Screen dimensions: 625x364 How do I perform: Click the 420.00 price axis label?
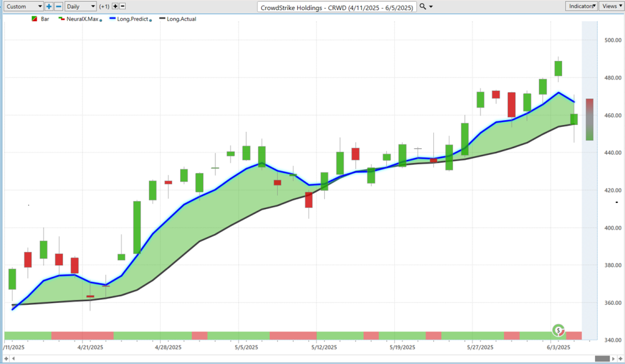[613, 190]
